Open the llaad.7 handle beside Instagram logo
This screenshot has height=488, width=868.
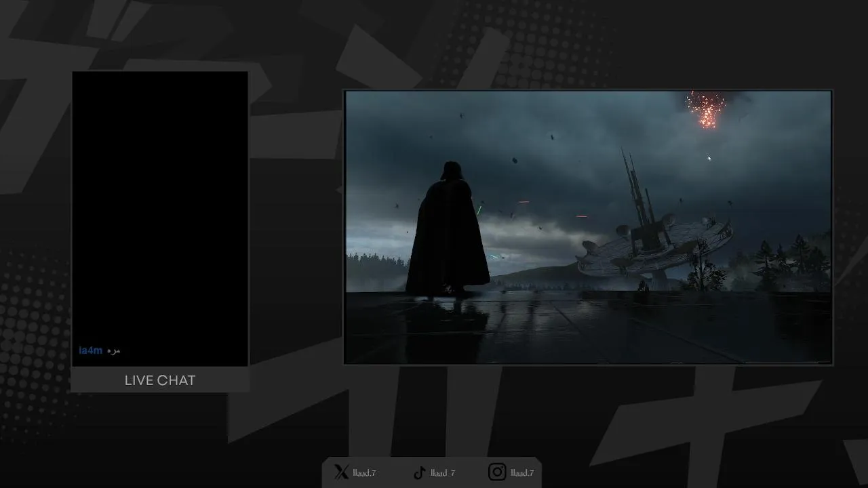coord(522,473)
